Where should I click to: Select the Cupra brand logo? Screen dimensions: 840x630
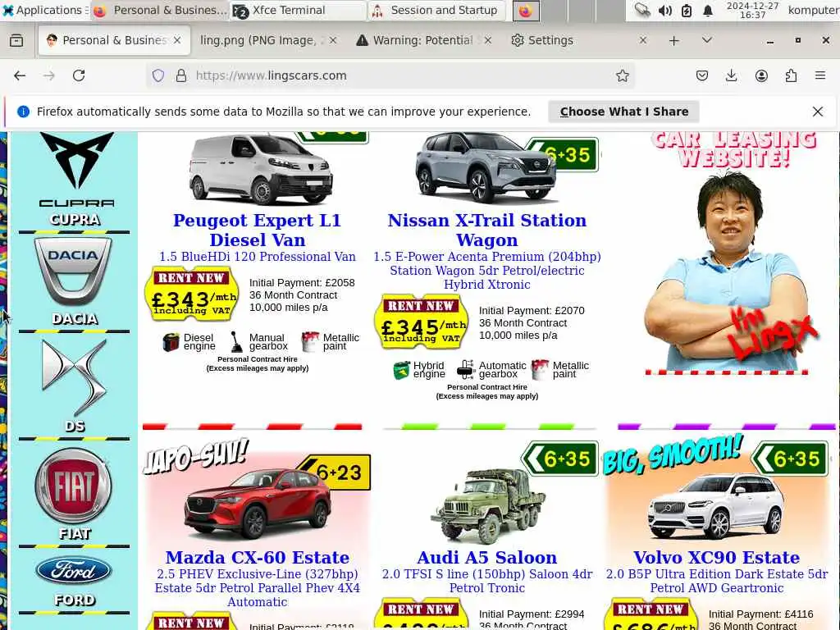click(x=76, y=171)
